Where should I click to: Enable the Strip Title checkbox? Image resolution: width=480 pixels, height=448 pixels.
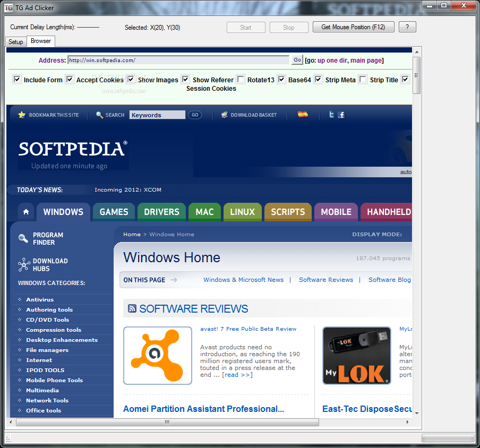363,80
